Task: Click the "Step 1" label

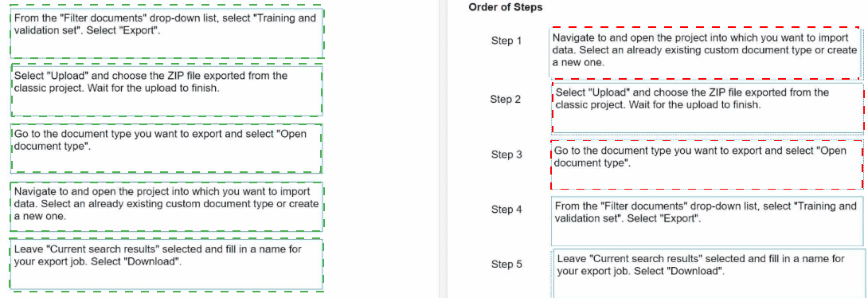Action: (x=506, y=41)
